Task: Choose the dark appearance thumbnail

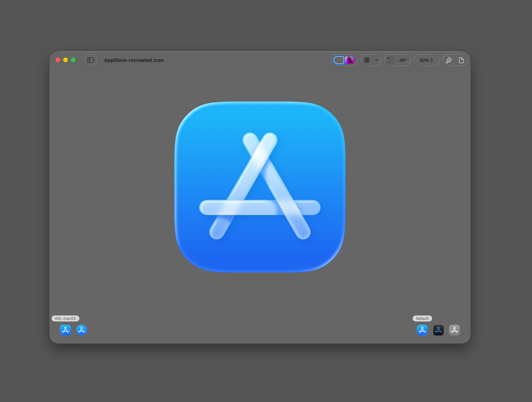Action: (x=438, y=330)
